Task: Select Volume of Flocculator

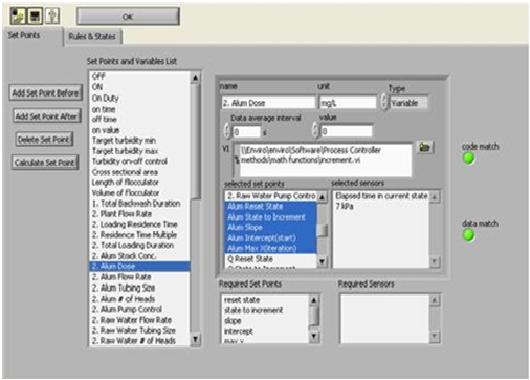Action: [x=140, y=193]
